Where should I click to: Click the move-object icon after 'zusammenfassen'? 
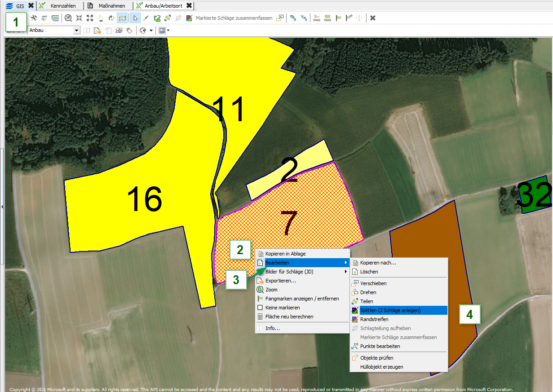280,18
